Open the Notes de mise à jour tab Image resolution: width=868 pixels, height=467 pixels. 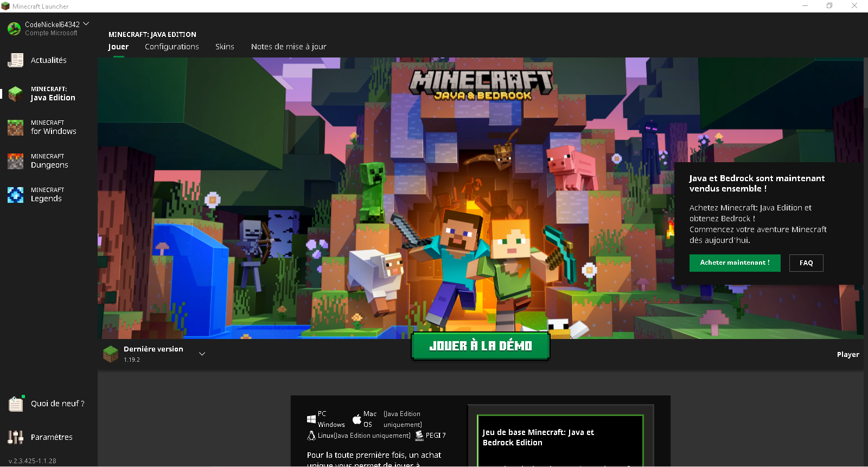(289, 47)
